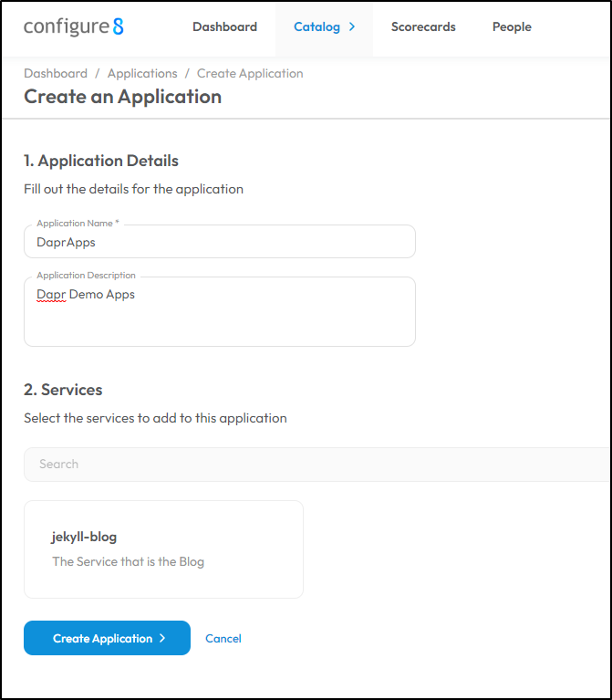
Task: Follow the Dashboard breadcrumb link
Action: [x=56, y=73]
